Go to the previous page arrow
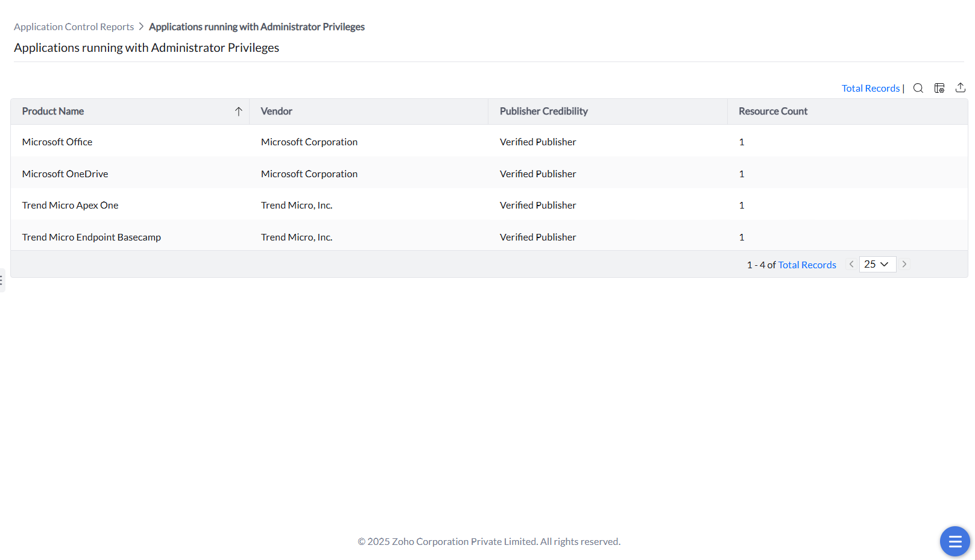The height and width of the screenshot is (560, 975). 851,264
